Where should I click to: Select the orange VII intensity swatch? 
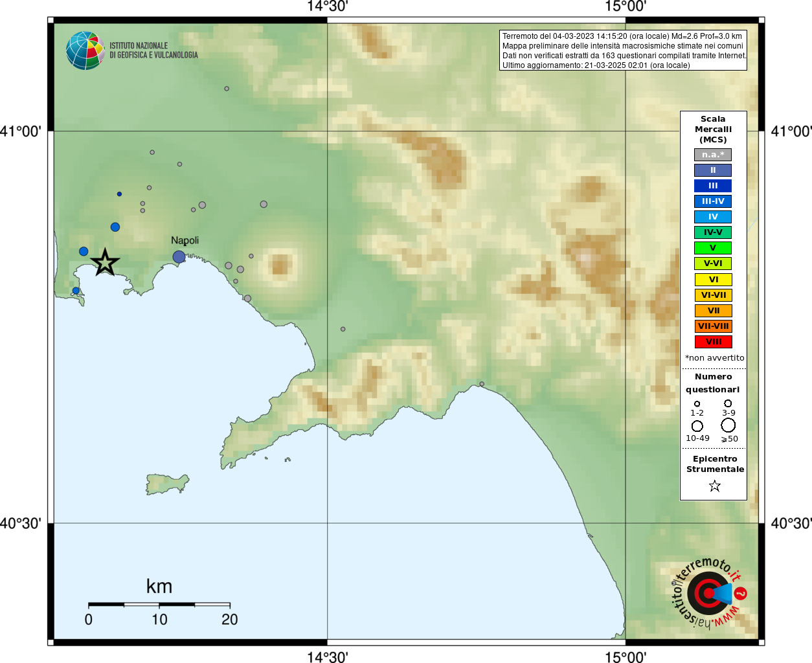click(713, 311)
